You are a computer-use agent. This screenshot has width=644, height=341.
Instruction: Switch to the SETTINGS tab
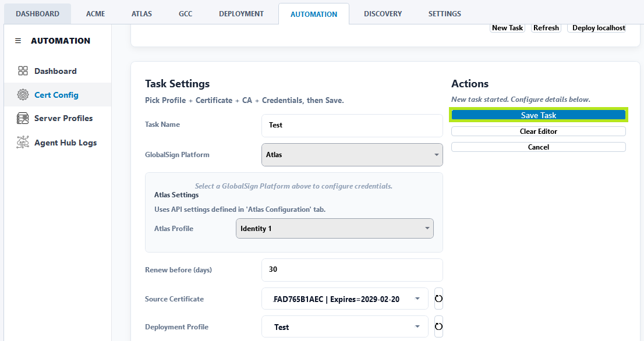[444, 14]
